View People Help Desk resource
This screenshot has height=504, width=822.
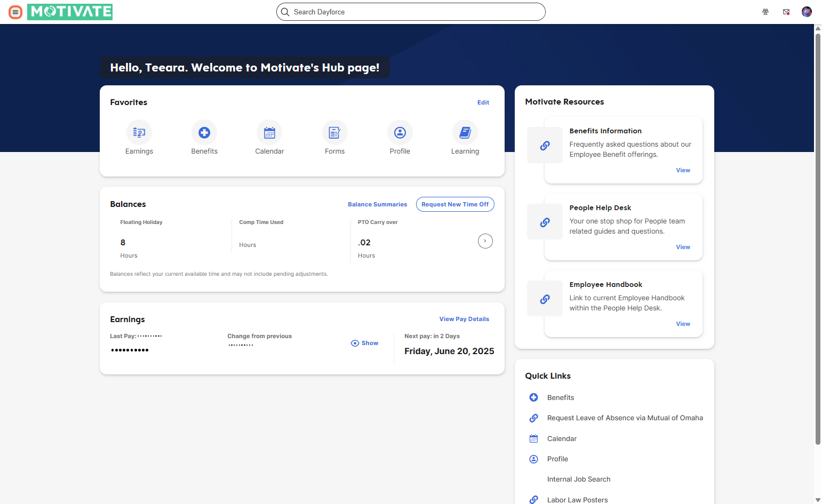click(x=683, y=247)
